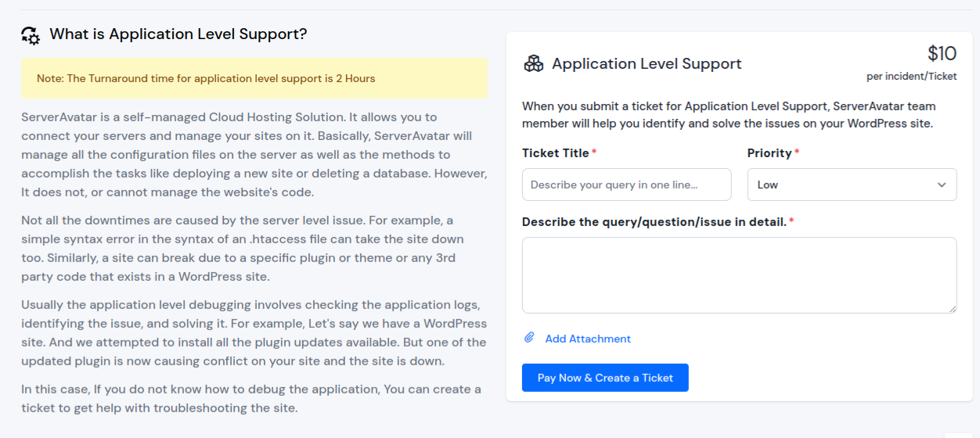Click paragraph starting "In this case, If you"

(251, 399)
